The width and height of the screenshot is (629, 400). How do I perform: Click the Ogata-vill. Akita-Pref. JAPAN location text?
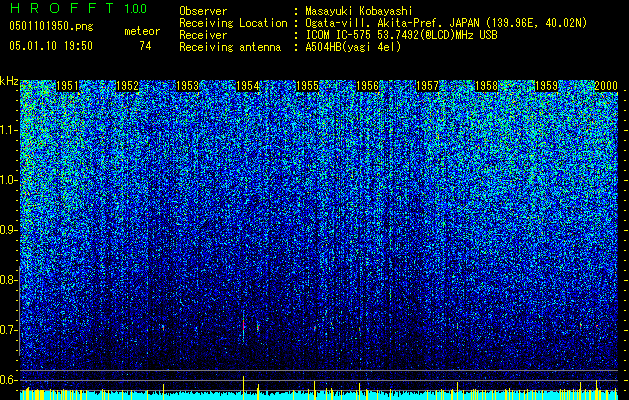(x=446, y=23)
